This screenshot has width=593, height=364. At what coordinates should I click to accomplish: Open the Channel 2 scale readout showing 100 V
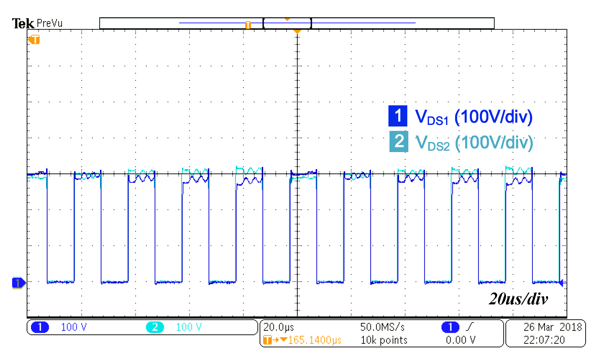(x=190, y=326)
